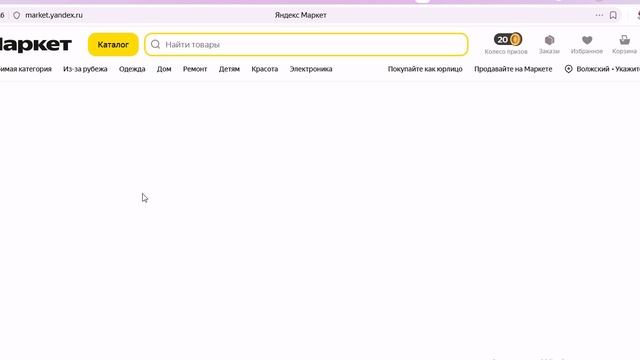640x360 pixels.
Task: Open the Электроника category
Action: (x=311, y=69)
